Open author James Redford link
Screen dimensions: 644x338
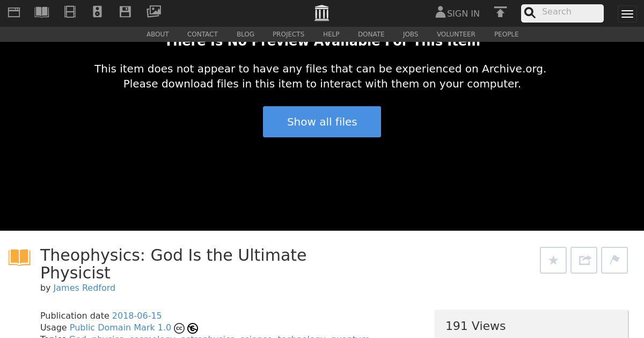click(x=84, y=288)
